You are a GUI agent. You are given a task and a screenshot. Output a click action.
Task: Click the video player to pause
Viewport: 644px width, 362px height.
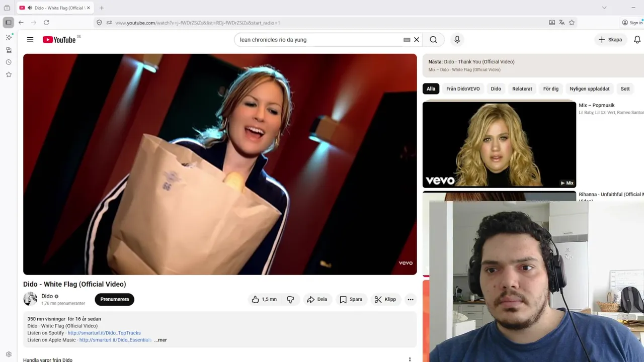[x=220, y=164]
